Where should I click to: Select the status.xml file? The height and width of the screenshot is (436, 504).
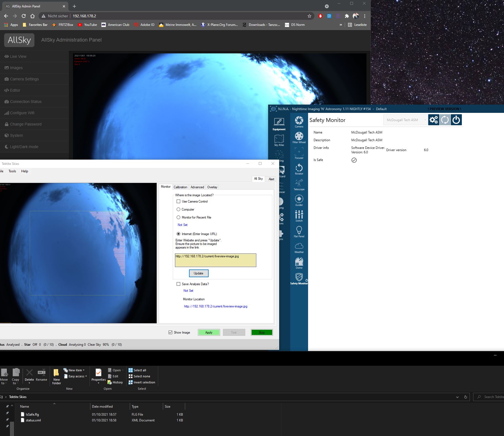(33, 420)
